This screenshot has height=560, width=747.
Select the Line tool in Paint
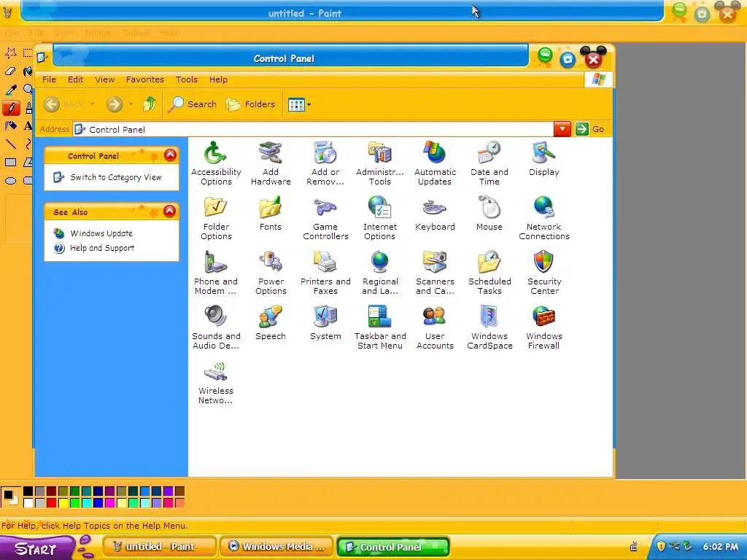point(10,144)
